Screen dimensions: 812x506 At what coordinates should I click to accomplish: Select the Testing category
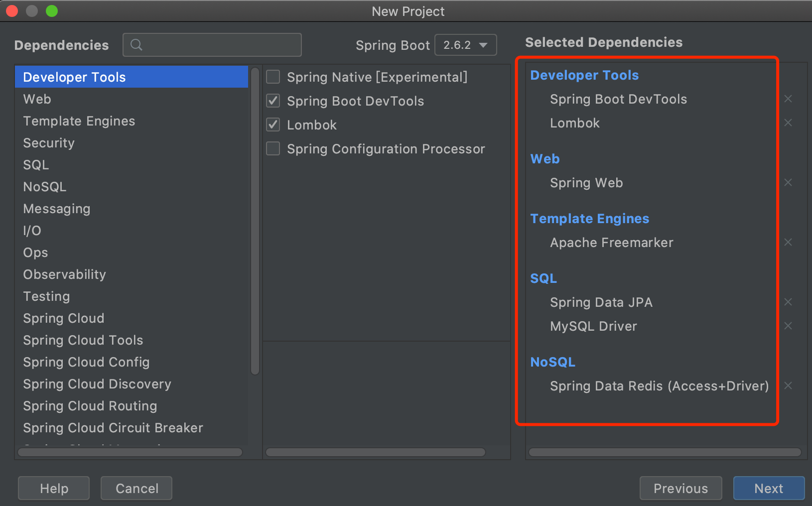tap(132, 296)
